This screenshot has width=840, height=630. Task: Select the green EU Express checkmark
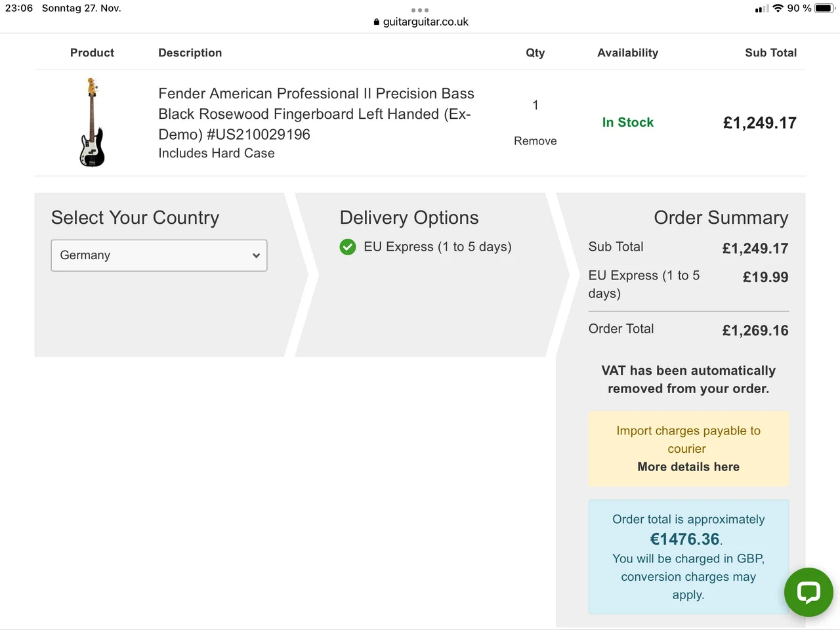[x=348, y=247]
